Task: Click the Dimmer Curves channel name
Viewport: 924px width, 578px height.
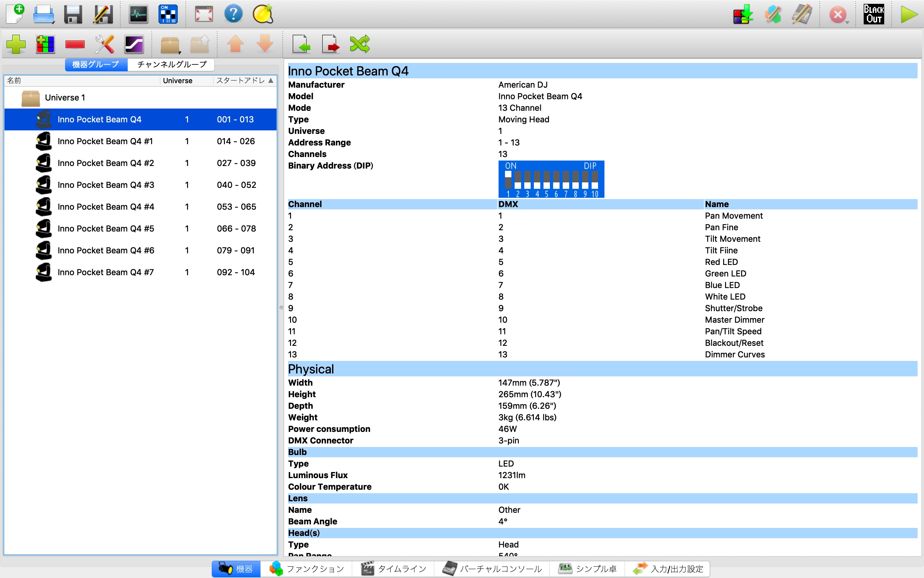Action: (x=735, y=355)
